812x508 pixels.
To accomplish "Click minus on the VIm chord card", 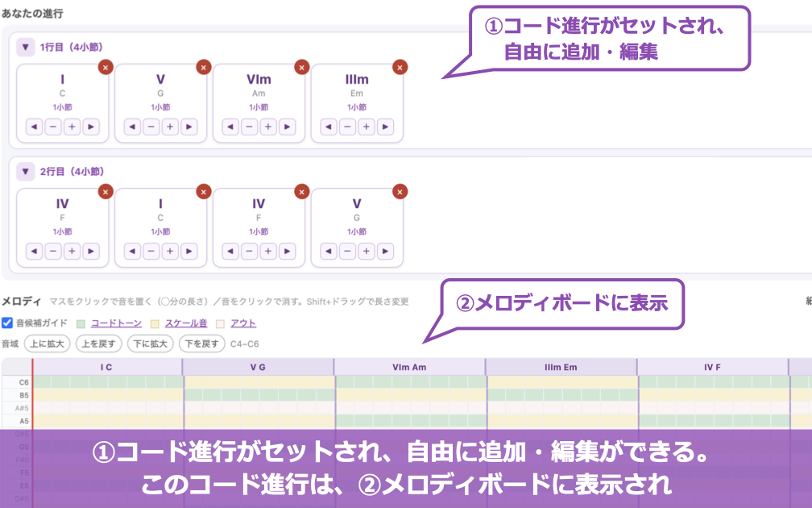I will point(249,127).
